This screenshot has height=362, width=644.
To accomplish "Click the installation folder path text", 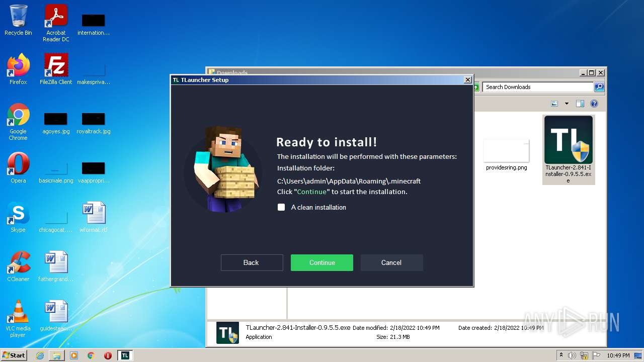I will [349, 181].
